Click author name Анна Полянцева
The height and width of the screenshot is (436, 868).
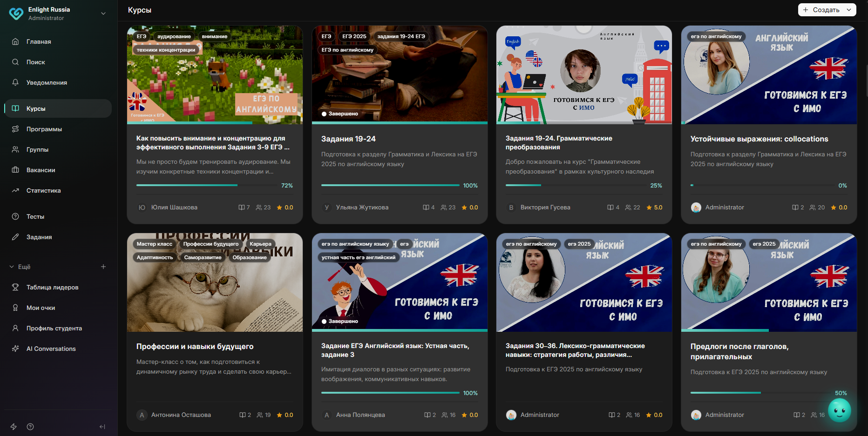coord(360,415)
